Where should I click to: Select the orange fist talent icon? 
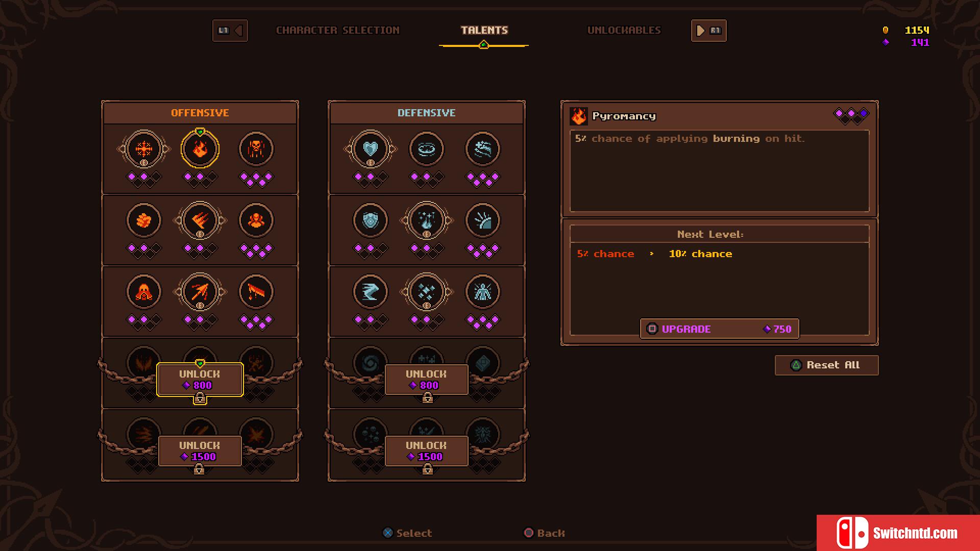(x=144, y=220)
